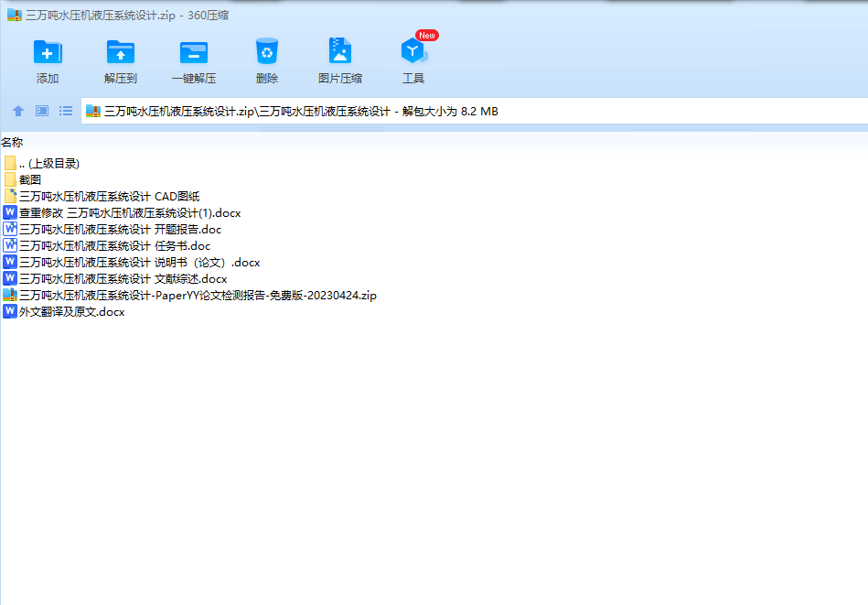
Task: Select the folder icon of .. (上级目录)
Action: tap(10, 163)
